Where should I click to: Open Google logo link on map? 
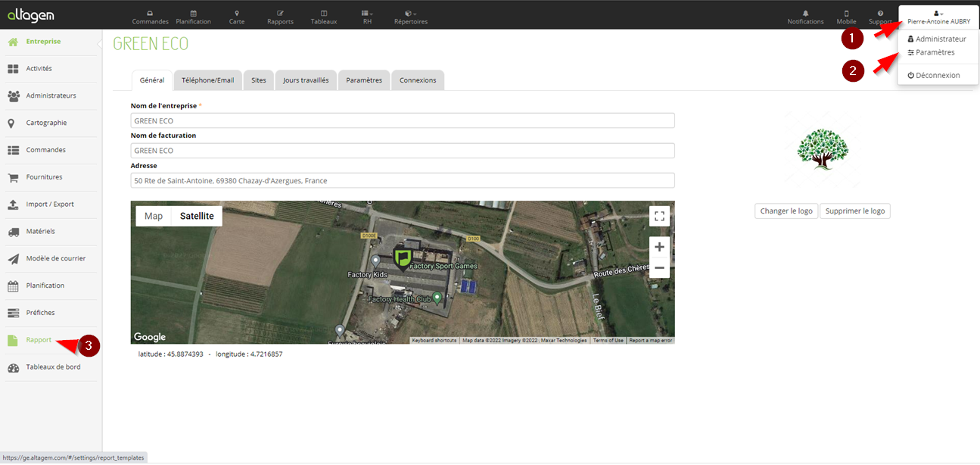pyautogui.click(x=150, y=337)
